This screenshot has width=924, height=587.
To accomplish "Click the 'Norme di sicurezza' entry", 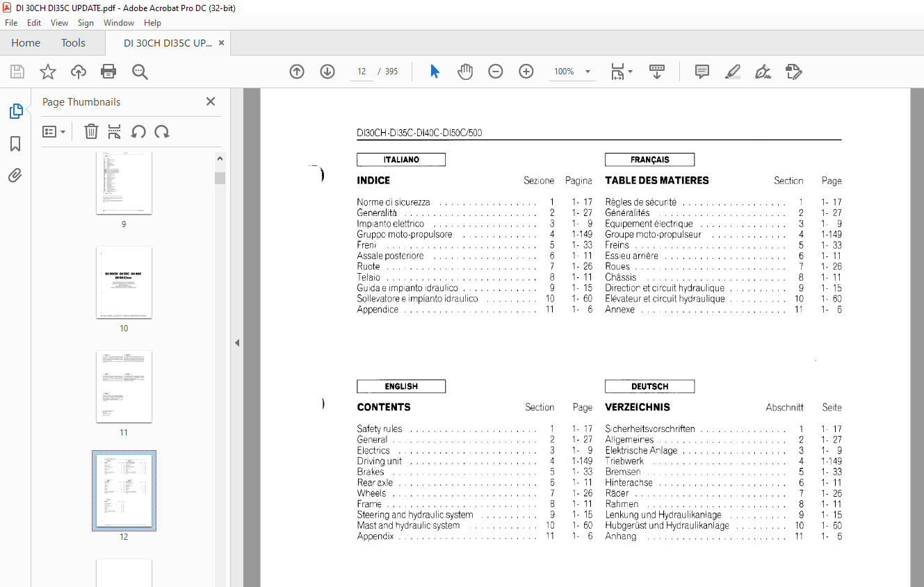I will [394, 202].
